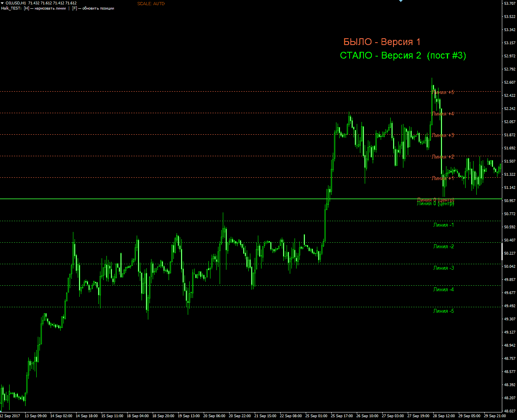Image resolution: width=517 pixels, height=420 pixels.
Task: Select the Линия -3 label
Action: click(x=444, y=268)
